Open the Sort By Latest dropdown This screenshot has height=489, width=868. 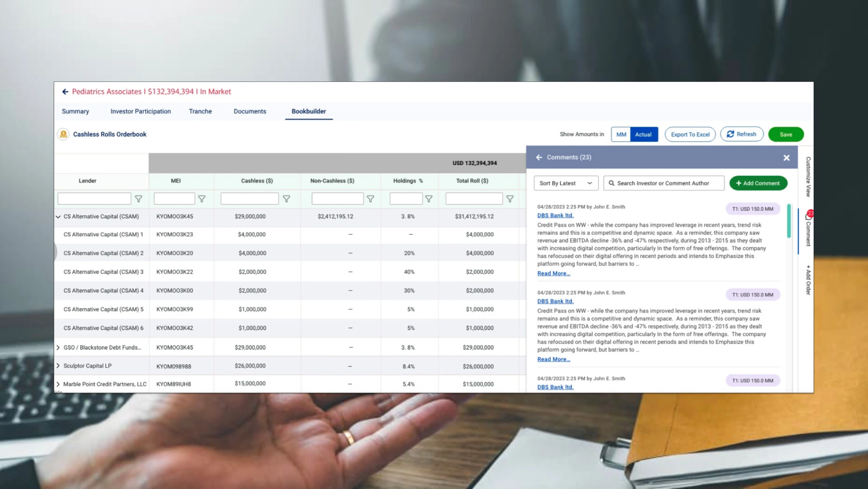[x=566, y=183]
